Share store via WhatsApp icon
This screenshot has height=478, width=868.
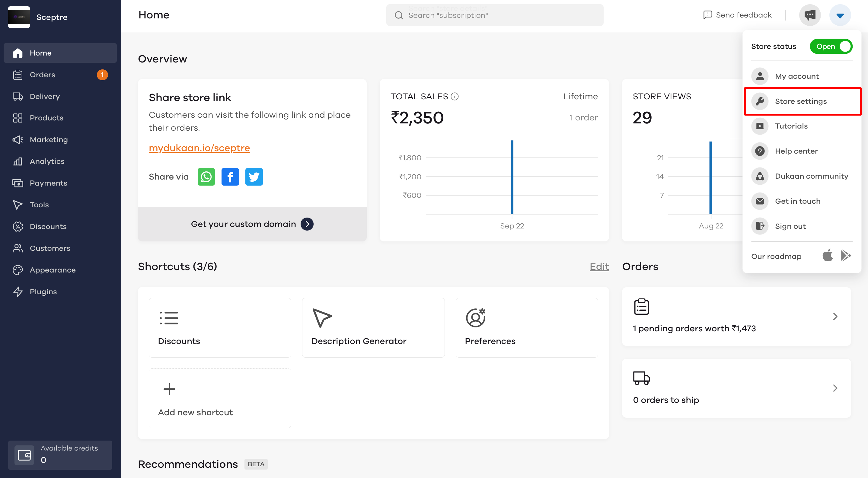(206, 177)
